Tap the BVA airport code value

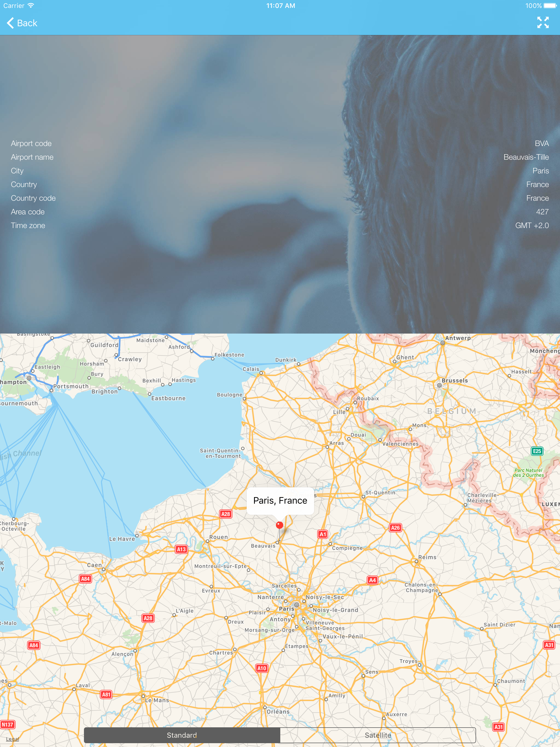pos(541,144)
